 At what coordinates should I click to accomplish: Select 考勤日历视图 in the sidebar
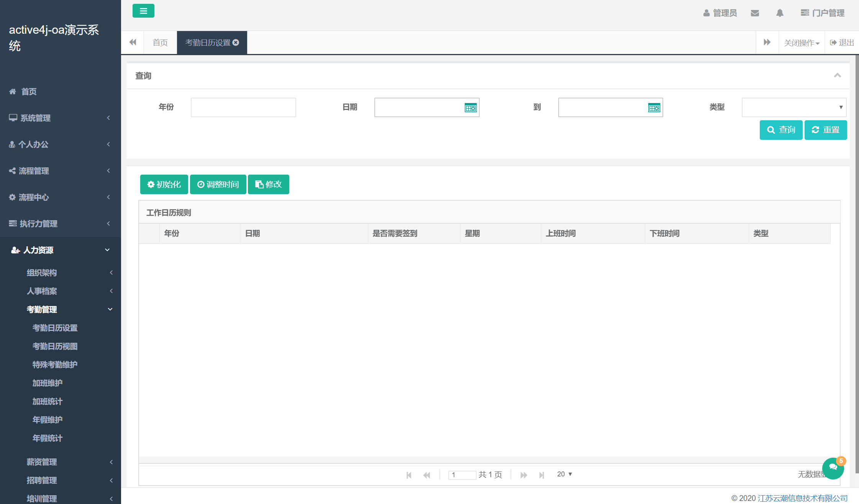click(x=54, y=346)
